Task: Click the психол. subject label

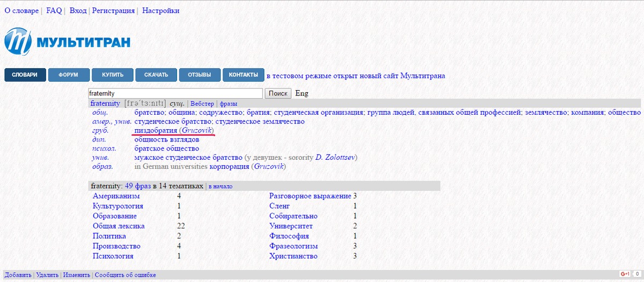Action: (104, 149)
